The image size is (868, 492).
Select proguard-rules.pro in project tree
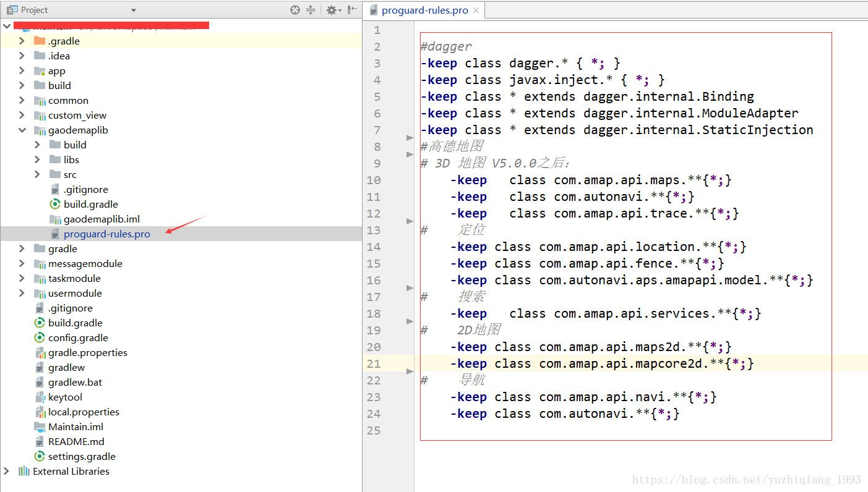pos(106,234)
